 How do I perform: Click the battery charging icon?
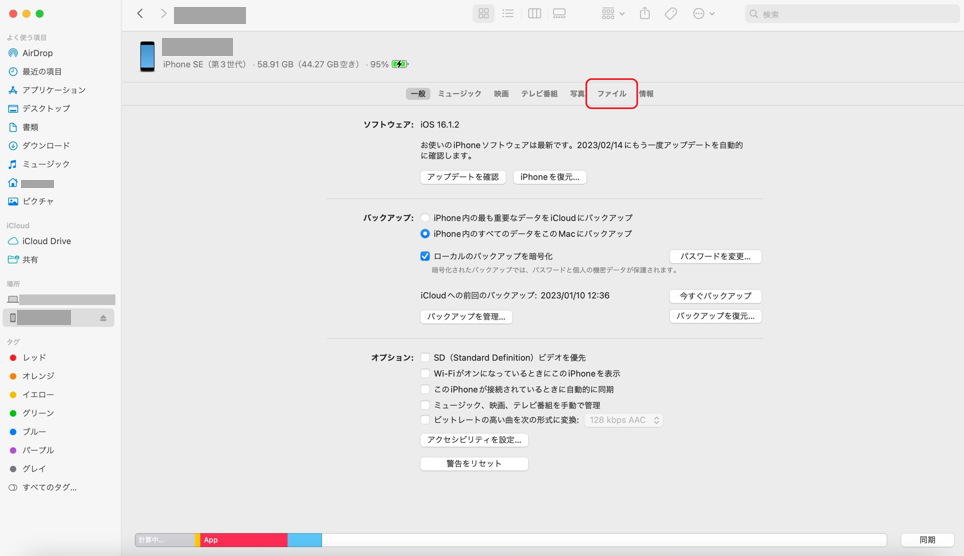[x=400, y=64]
